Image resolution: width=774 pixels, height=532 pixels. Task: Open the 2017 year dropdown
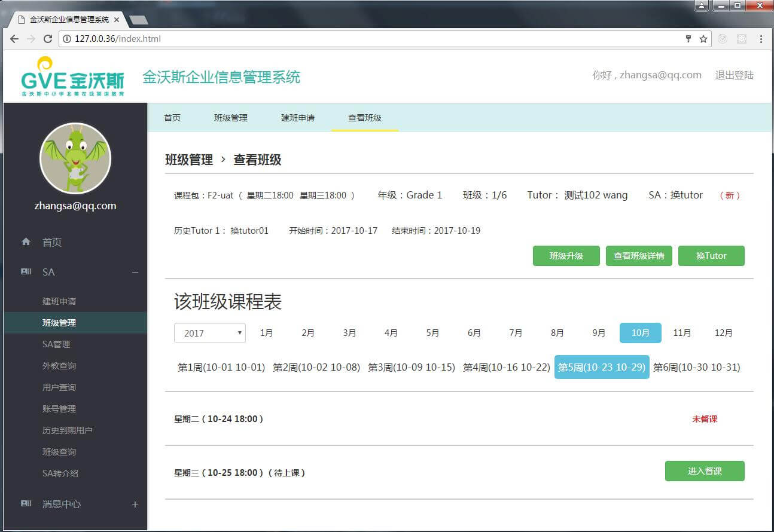click(x=210, y=333)
